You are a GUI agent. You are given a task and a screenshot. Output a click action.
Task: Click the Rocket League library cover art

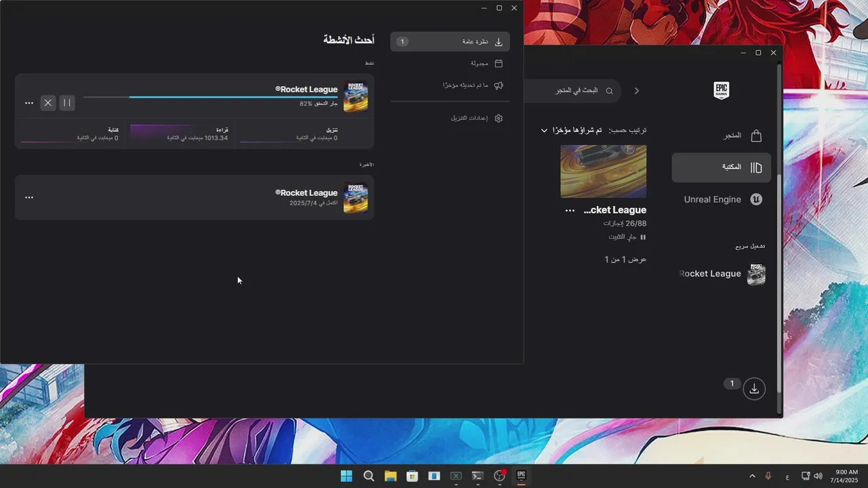[603, 171]
